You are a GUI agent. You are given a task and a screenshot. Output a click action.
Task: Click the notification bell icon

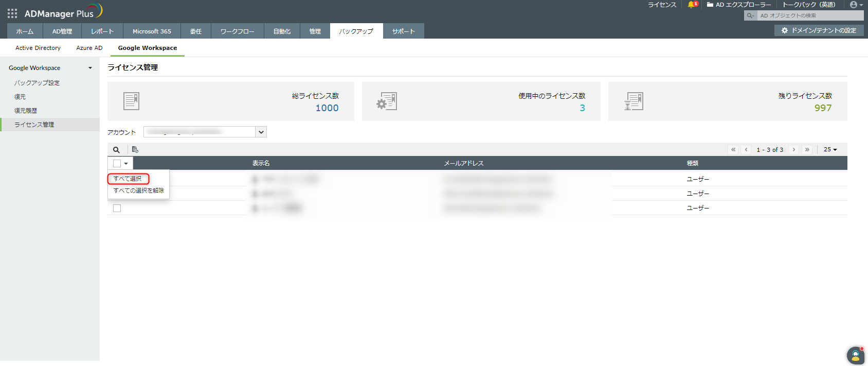click(691, 5)
